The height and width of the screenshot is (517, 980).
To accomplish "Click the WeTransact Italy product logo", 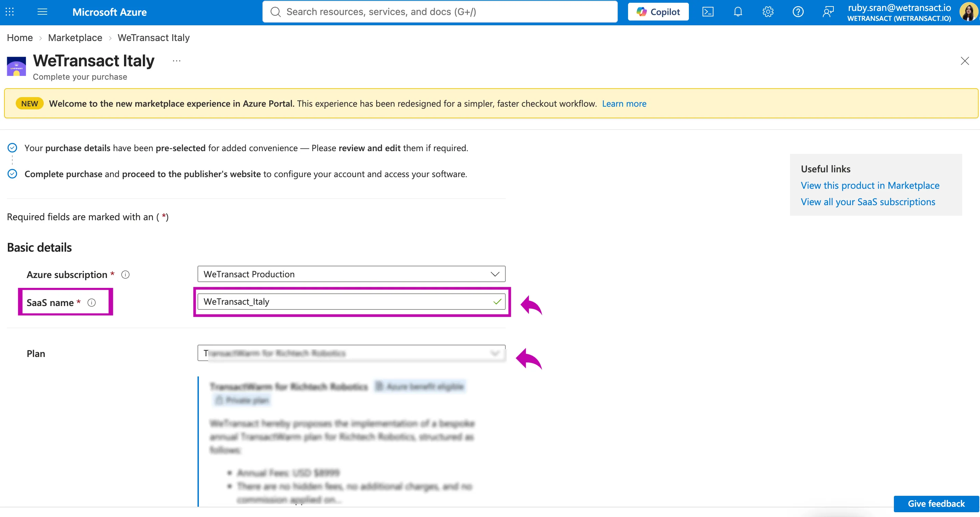I will (16, 66).
